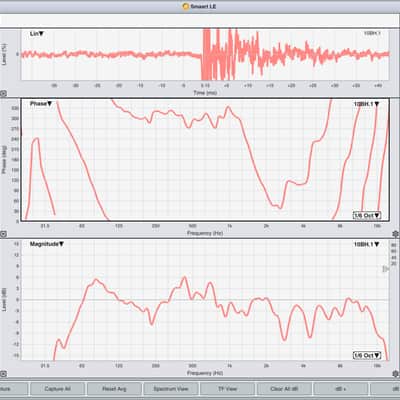The image size is (400, 400).
Task: Open settings gear beside the Magnitude plot
Action: (396, 373)
